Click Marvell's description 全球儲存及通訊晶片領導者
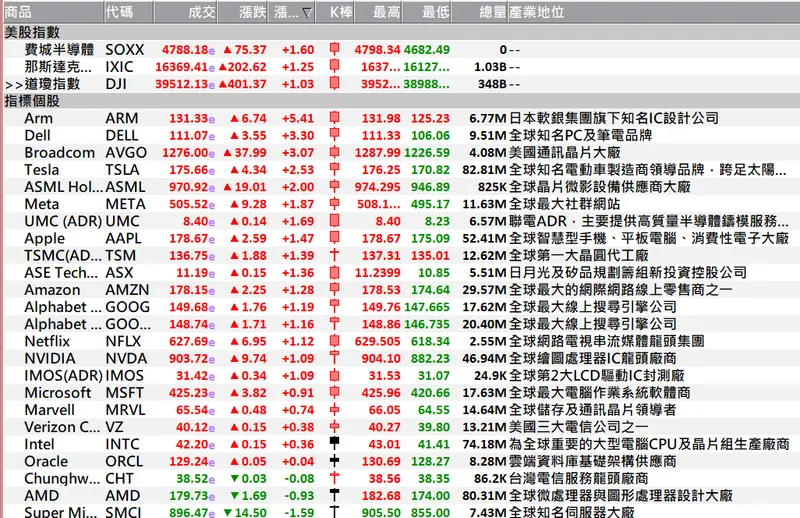This screenshot has width=800, height=518. [592, 410]
